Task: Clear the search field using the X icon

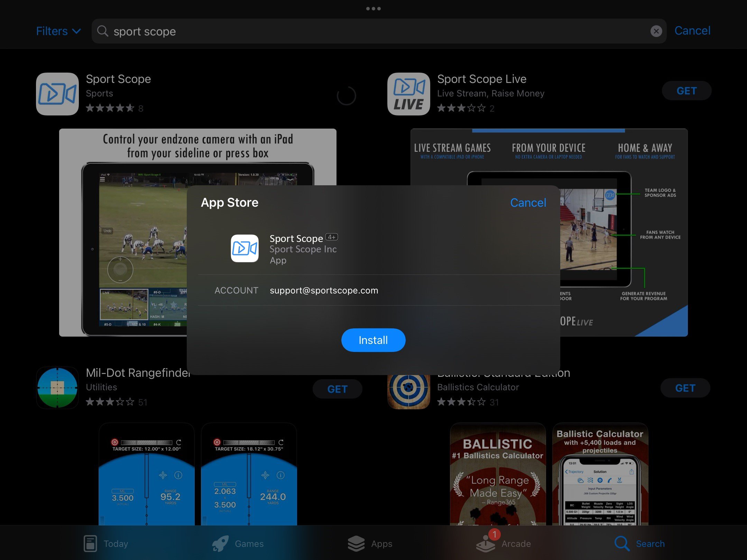Action: tap(656, 31)
